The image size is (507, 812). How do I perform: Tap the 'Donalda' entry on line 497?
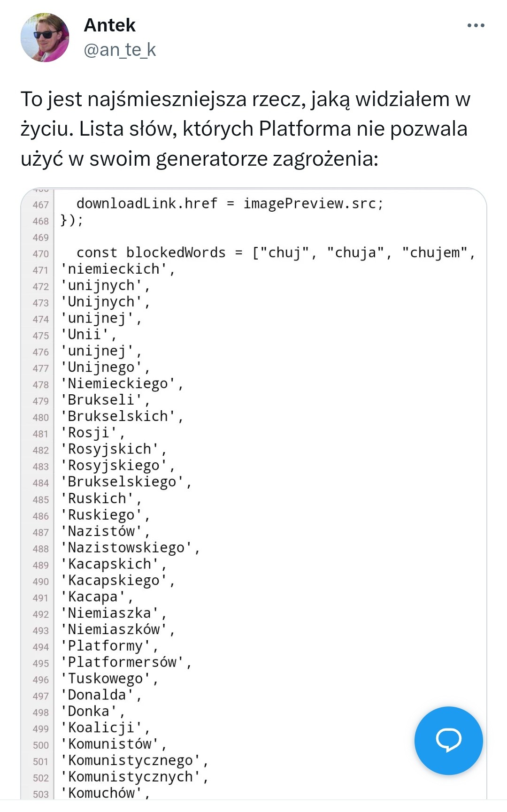pyautogui.click(x=101, y=695)
